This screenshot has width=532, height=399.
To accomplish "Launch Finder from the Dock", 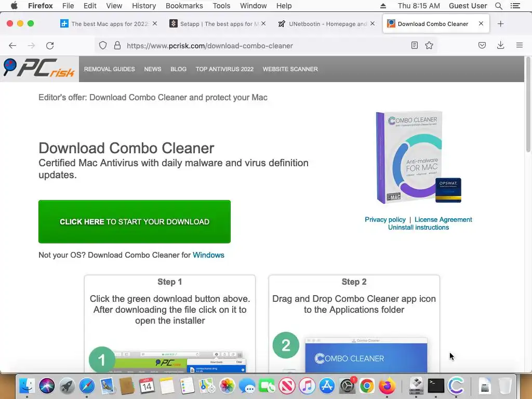I will tap(27, 386).
